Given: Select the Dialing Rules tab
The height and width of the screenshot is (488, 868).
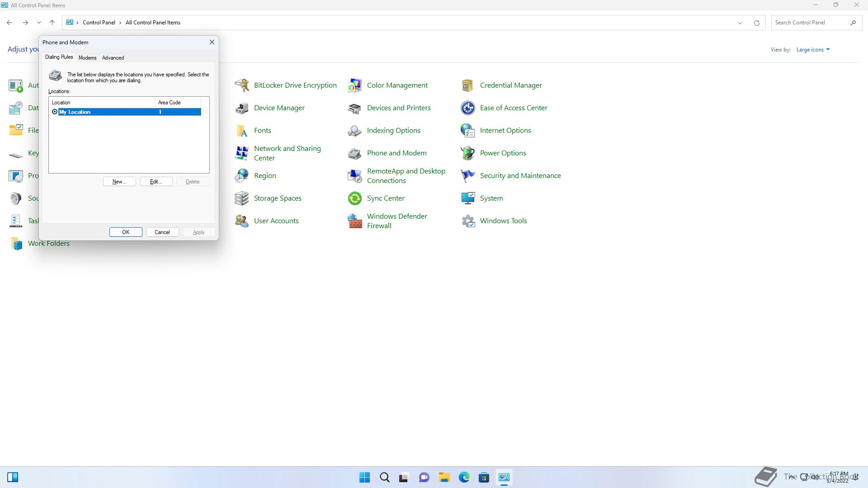Looking at the screenshot, I should click(x=59, y=57).
